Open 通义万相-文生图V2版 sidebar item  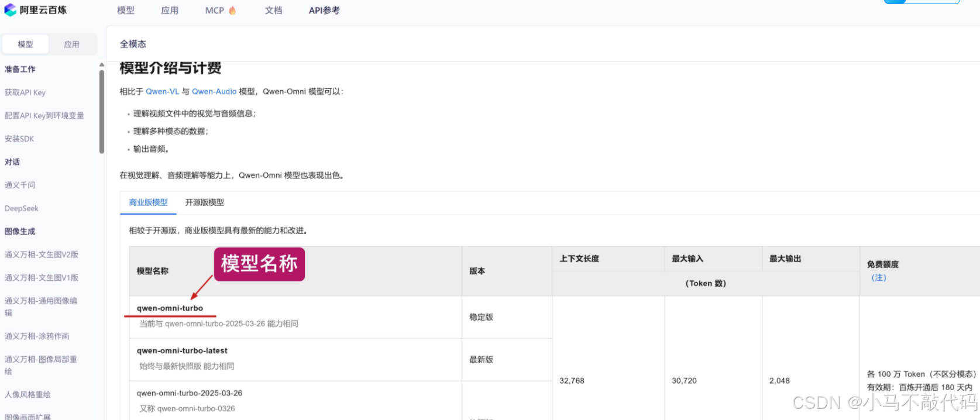(x=42, y=255)
